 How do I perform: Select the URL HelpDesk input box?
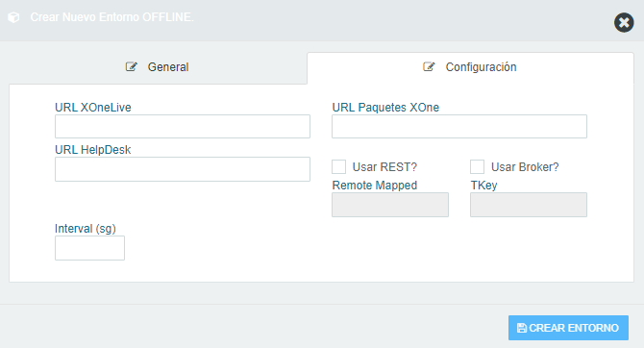[x=183, y=169]
